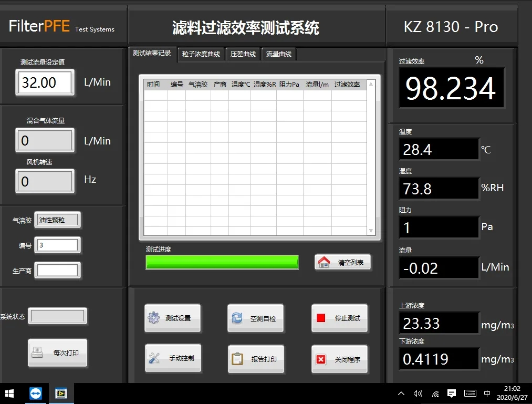Click the 风机转速 Hz value field
The width and height of the screenshot is (532, 404).
tap(45, 181)
